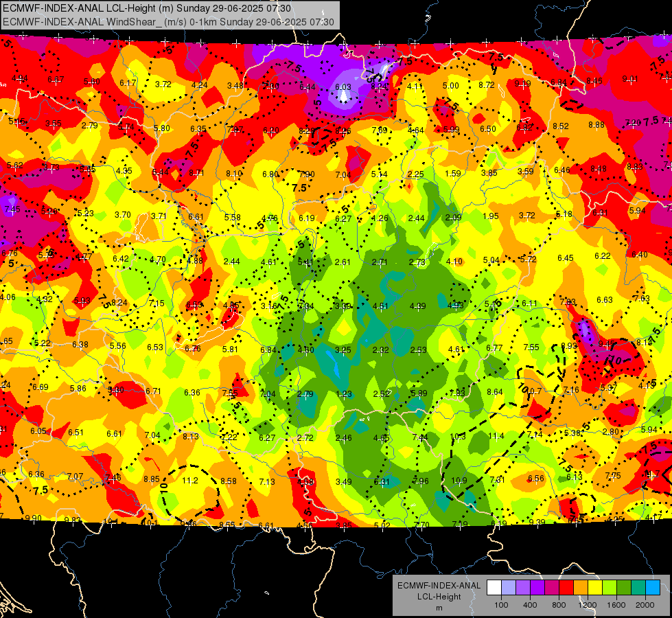Select the vivid violet swatch right of 400

click(537, 588)
